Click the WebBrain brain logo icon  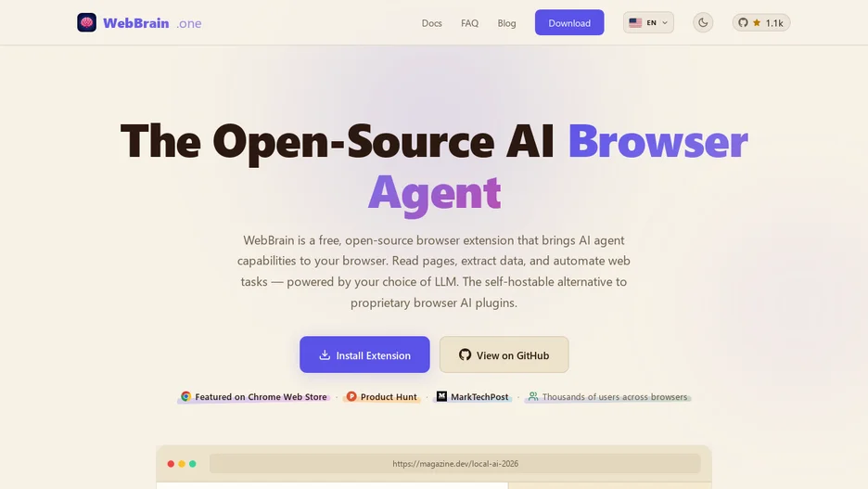point(86,22)
